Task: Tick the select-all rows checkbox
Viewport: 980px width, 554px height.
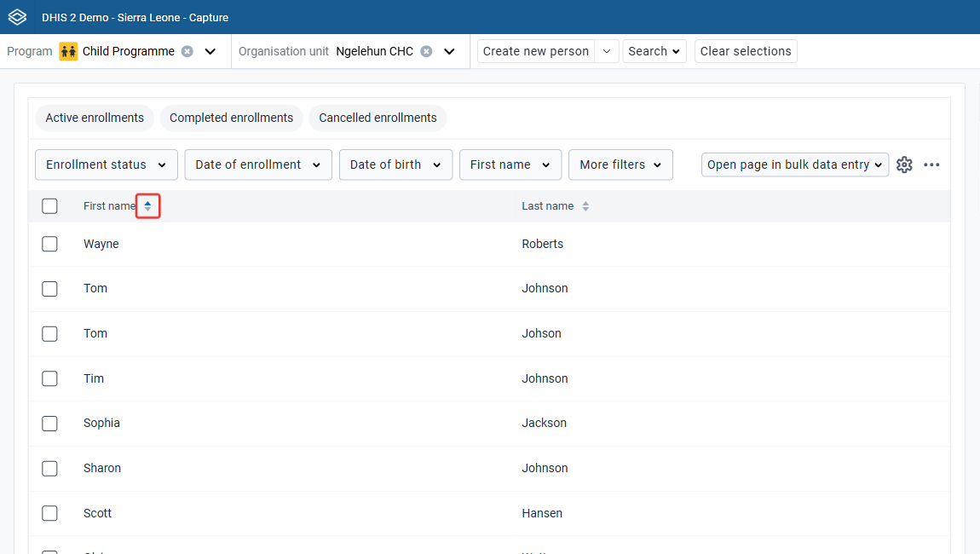Action: coord(49,205)
